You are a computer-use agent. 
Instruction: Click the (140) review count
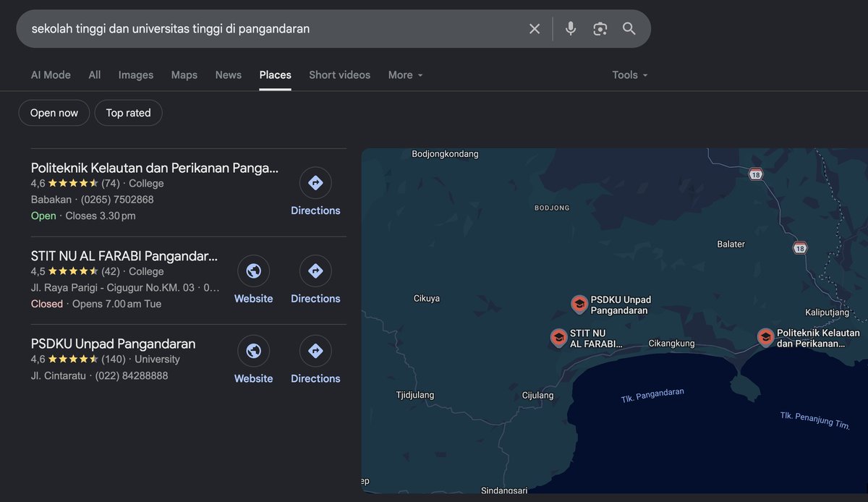(114, 360)
